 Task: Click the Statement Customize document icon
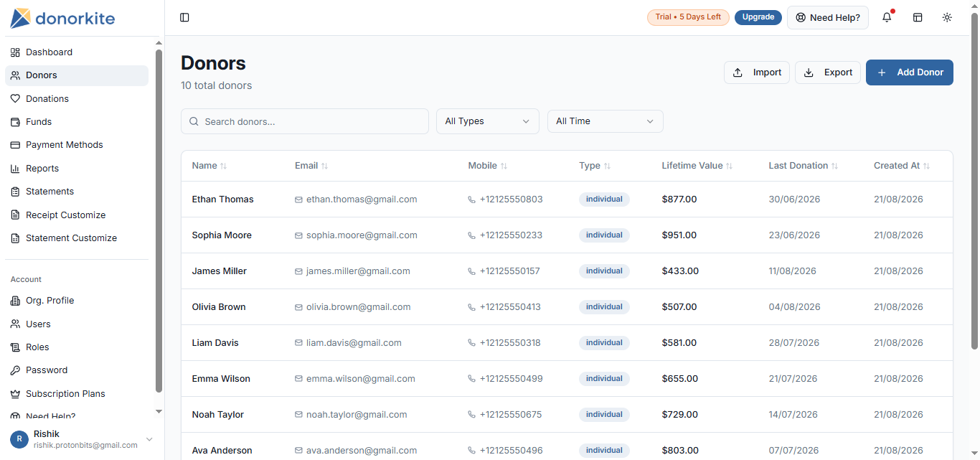[x=15, y=238]
